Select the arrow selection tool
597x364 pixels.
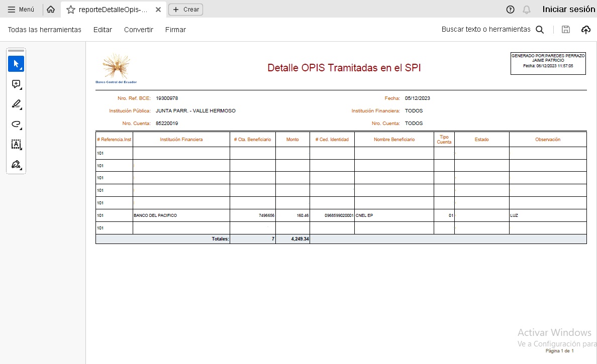point(16,64)
